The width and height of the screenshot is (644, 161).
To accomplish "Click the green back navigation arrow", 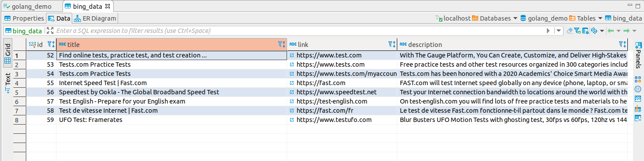I will [x=611, y=31].
